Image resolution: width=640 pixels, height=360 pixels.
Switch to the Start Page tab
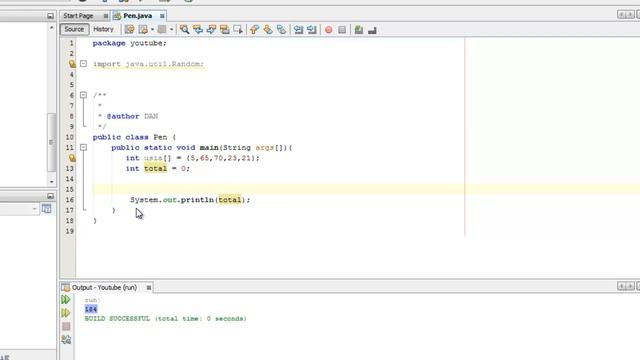pos(78,16)
